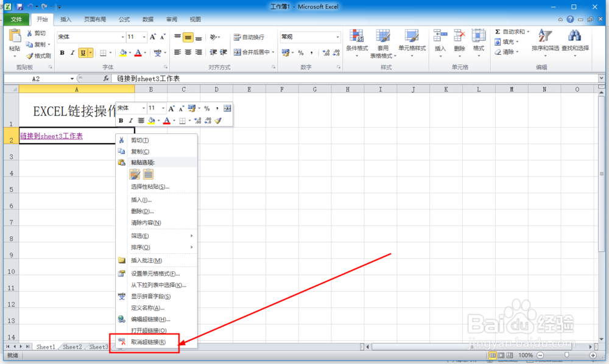The width and height of the screenshot is (609, 364).
Task: Click the zoom in plus button
Action: click(x=593, y=355)
